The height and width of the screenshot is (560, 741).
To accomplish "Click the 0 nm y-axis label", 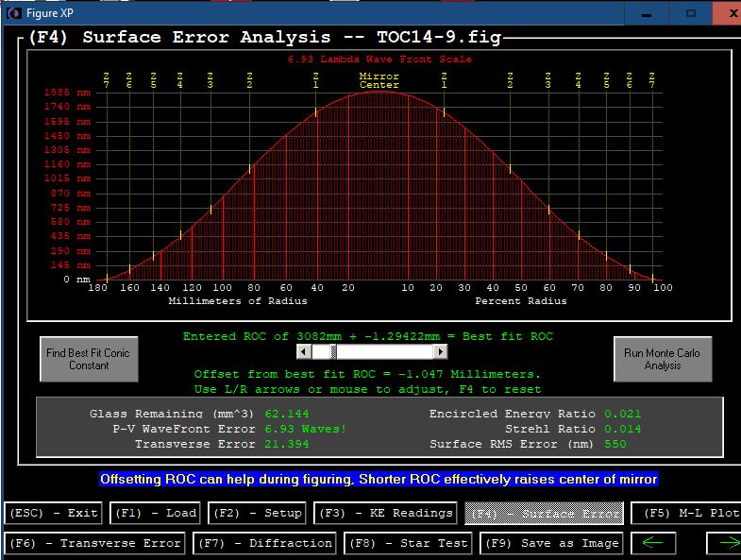I will pyautogui.click(x=77, y=279).
